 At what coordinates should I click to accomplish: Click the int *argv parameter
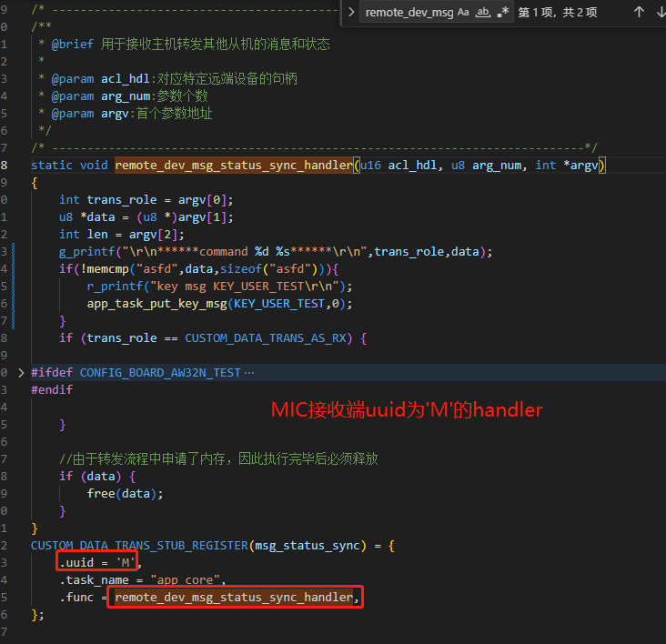(566, 165)
